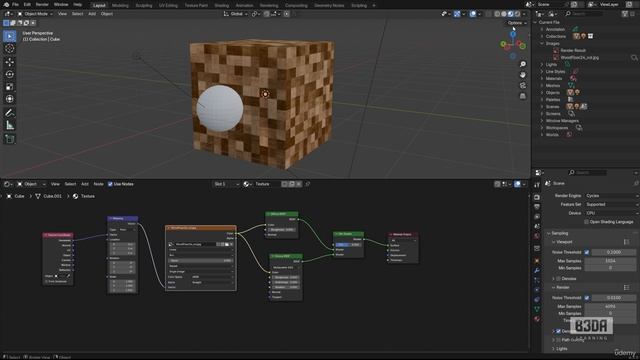The image size is (640, 360).
Task: Open the Object Data mesh properties tab
Action: (x=537, y=309)
